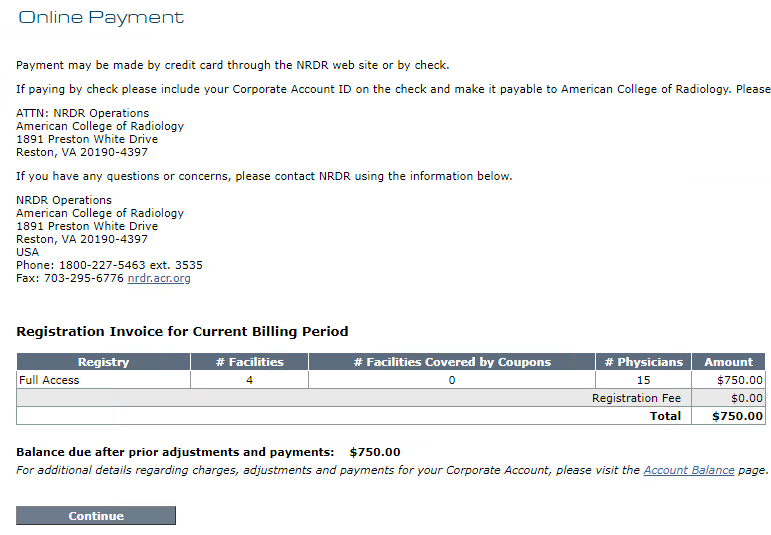Click the $0.00 registration fee amount
Screen dimensions: 771x535
click(x=747, y=398)
